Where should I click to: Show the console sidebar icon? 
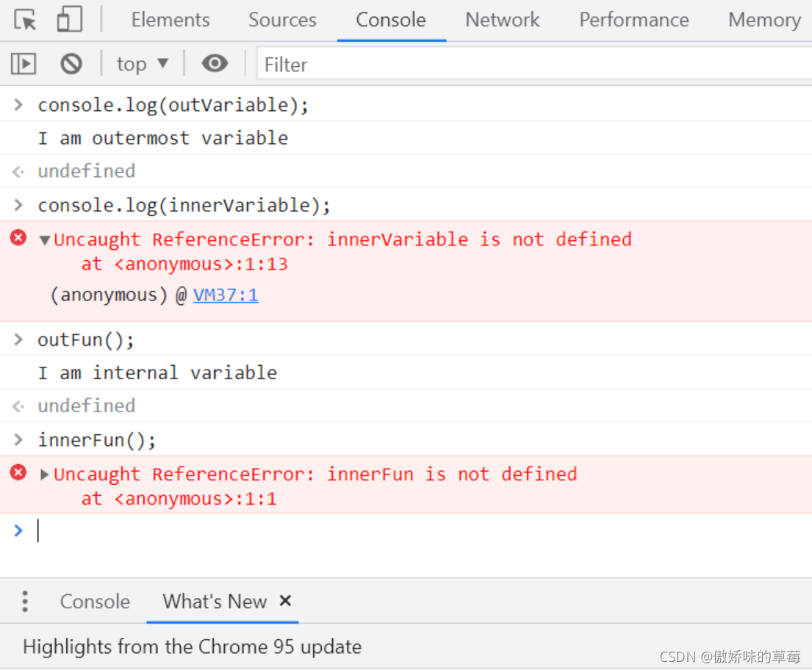(24, 64)
